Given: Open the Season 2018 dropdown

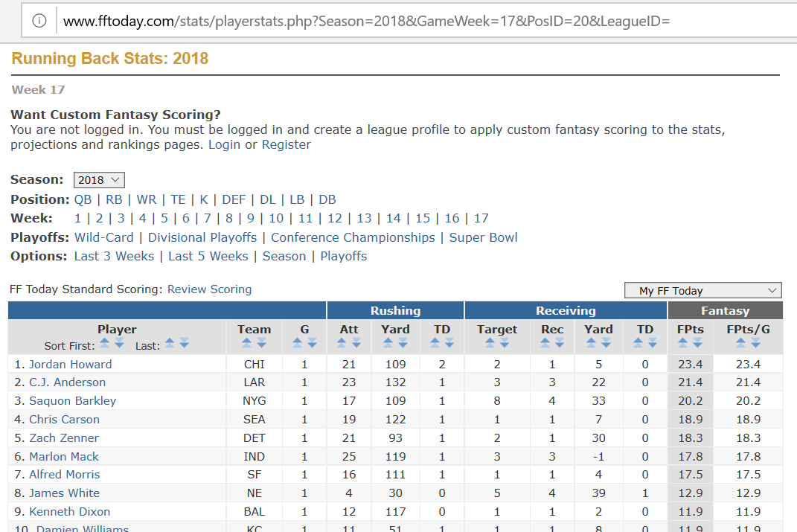Looking at the screenshot, I should [99, 180].
